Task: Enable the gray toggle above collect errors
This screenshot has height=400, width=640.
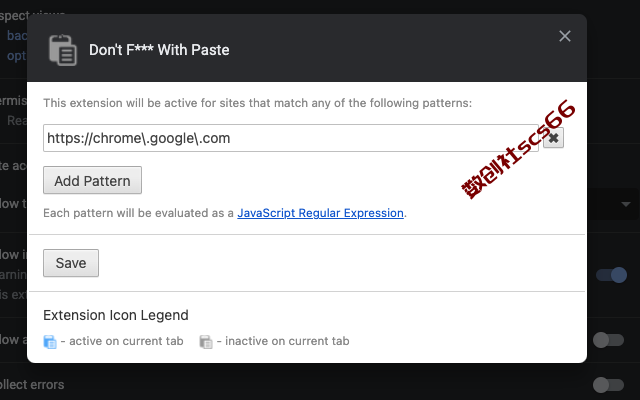Action: coord(608,340)
